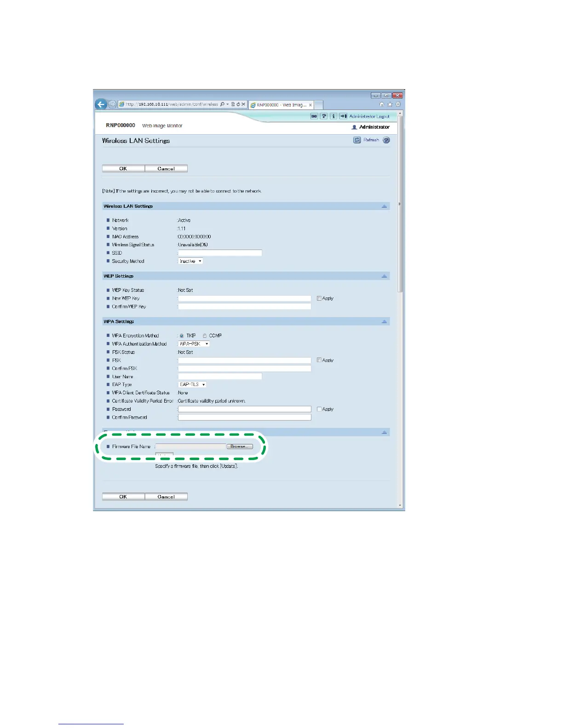Check Apply next to New WEP Key
Screen dimensions: 563x728
click(319, 298)
